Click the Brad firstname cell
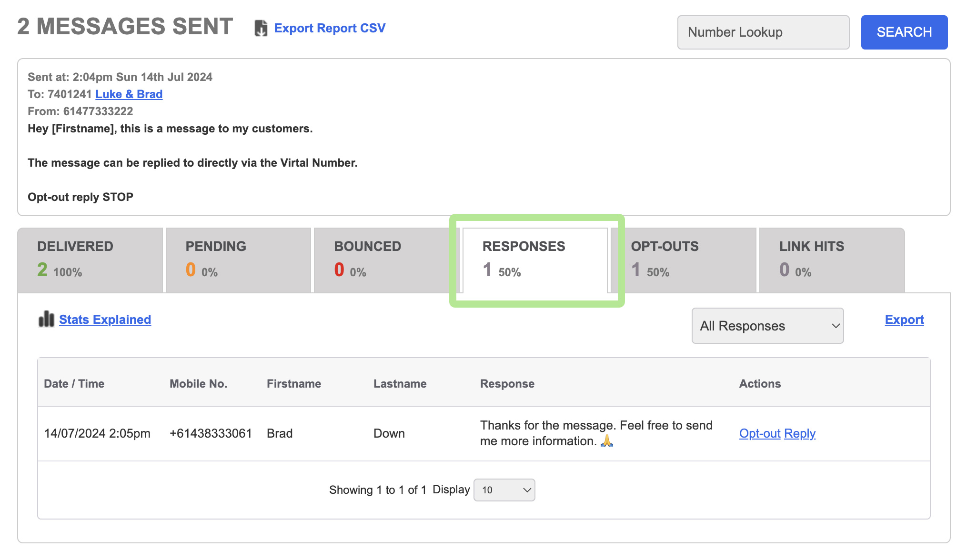The height and width of the screenshot is (560, 967). coord(280,433)
